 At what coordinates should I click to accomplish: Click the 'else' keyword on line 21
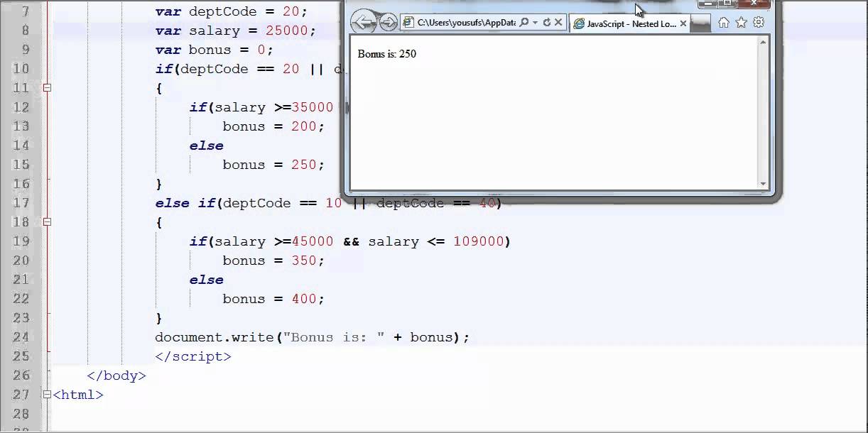click(x=206, y=280)
